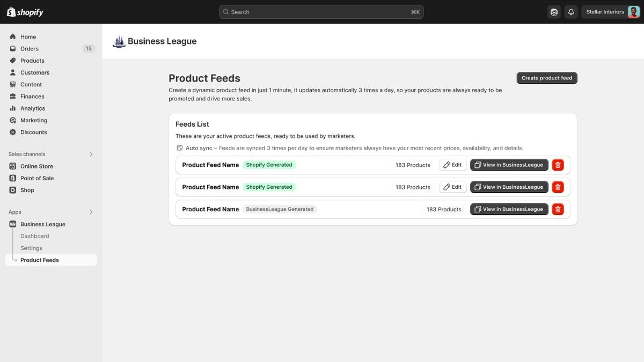Edit the first Product Feed Name entry
Screen dimensions: 644x362
tap(452, 165)
